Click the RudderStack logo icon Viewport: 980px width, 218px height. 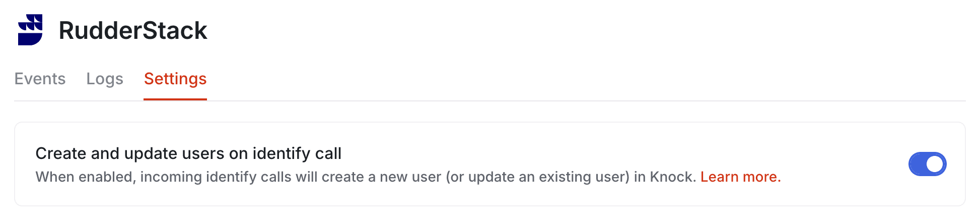[30, 30]
